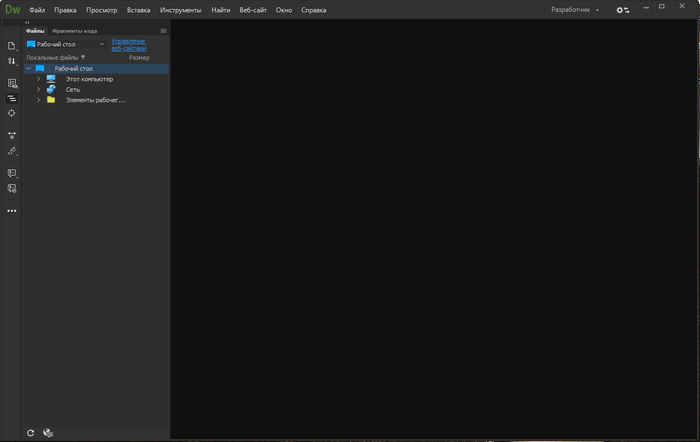Viewport: 700px width, 442px height.
Task: Click the remove comment icon in the toolbar
Action: tap(12, 188)
